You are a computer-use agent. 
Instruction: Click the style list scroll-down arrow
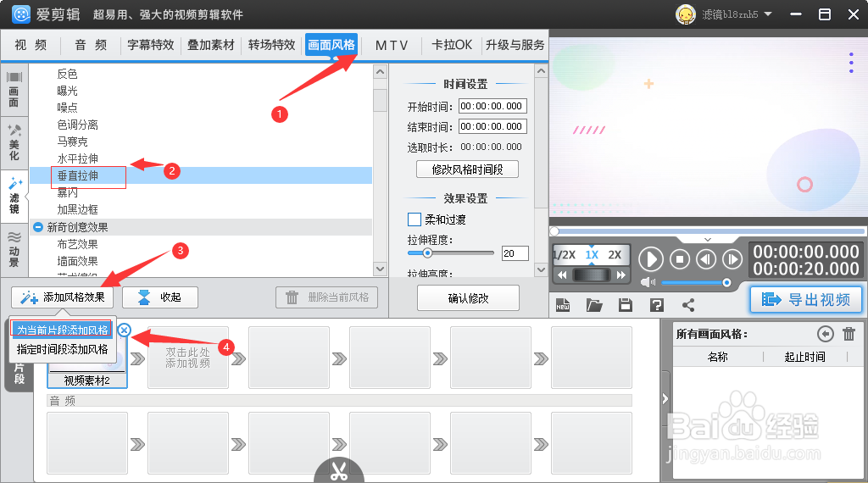click(380, 269)
